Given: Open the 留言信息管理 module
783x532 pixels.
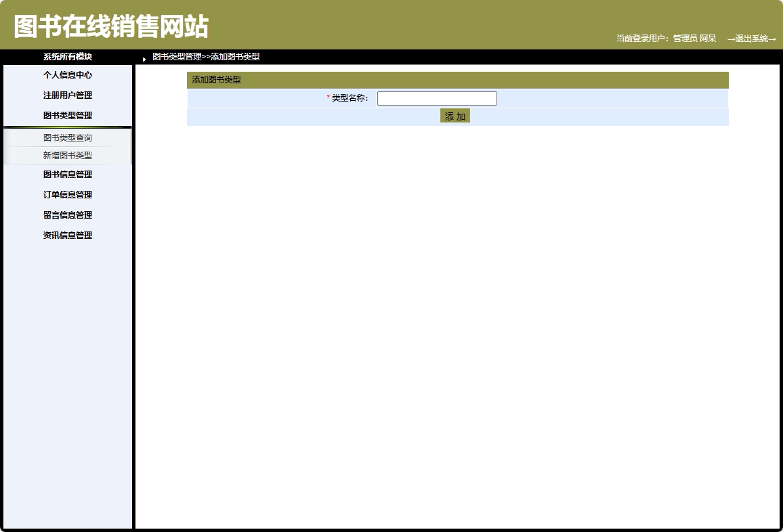Looking at the screenshot, I should 67,215.
